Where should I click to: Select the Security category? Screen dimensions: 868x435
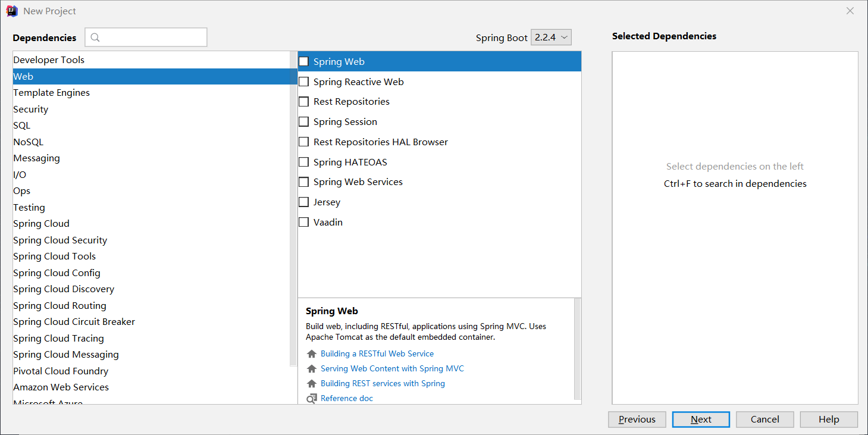point(31,109)
